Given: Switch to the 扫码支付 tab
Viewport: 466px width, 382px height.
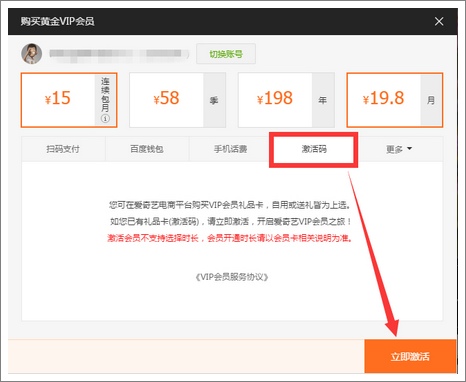Looking at the screenshot, I should 63,149.
